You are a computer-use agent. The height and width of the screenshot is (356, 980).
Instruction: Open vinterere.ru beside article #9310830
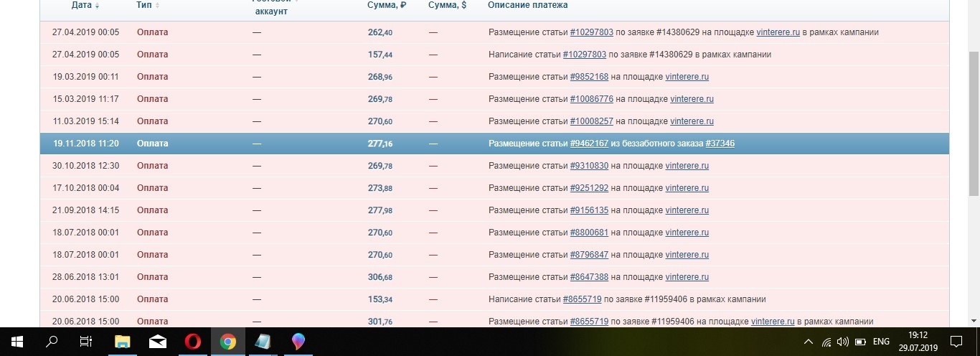click(x=687, y=166)
